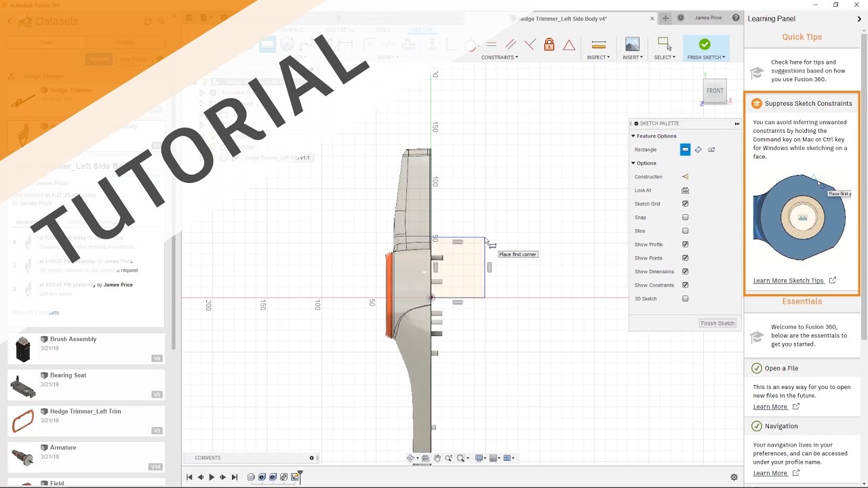Toggle the Show Constraints checkbox

coord(685,285)
